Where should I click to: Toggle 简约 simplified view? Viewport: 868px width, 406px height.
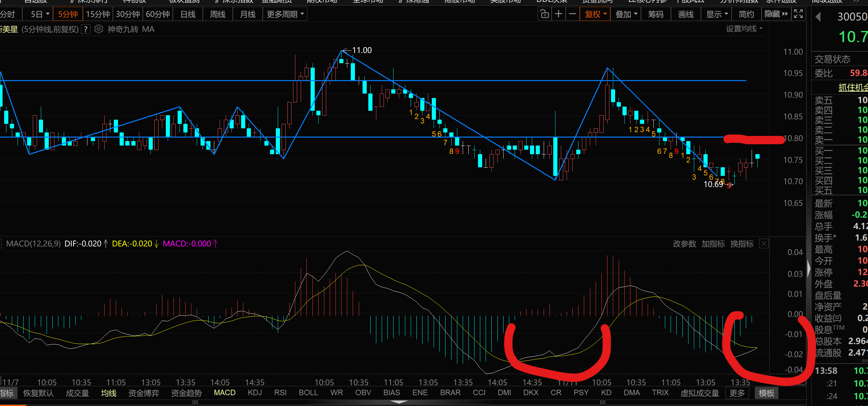click(746, 14)
